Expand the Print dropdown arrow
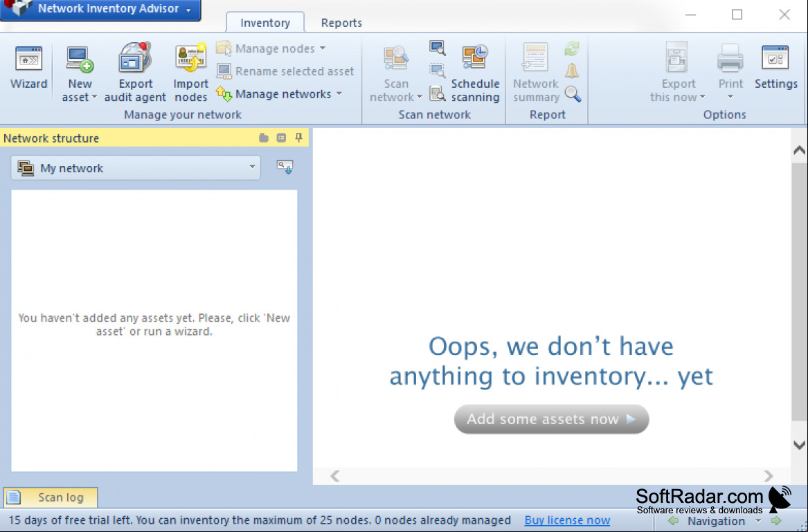Viewport: 808px width, 532px height. click(x=730, y=98)
